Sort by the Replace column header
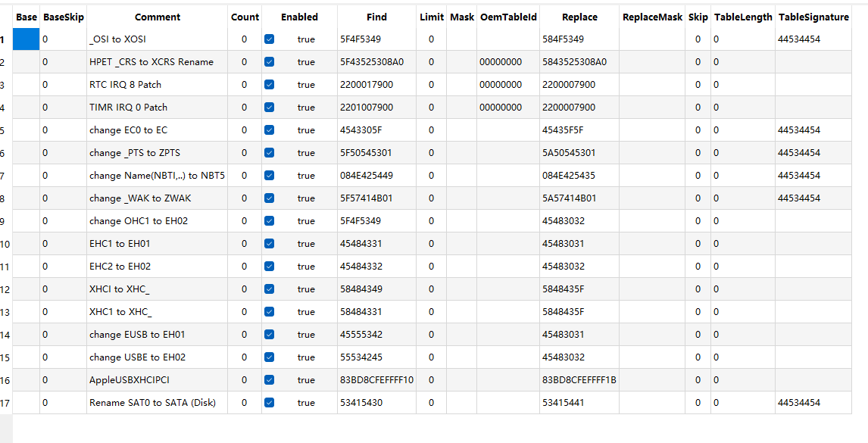This screenshot has height=443, width=868. 579,17
